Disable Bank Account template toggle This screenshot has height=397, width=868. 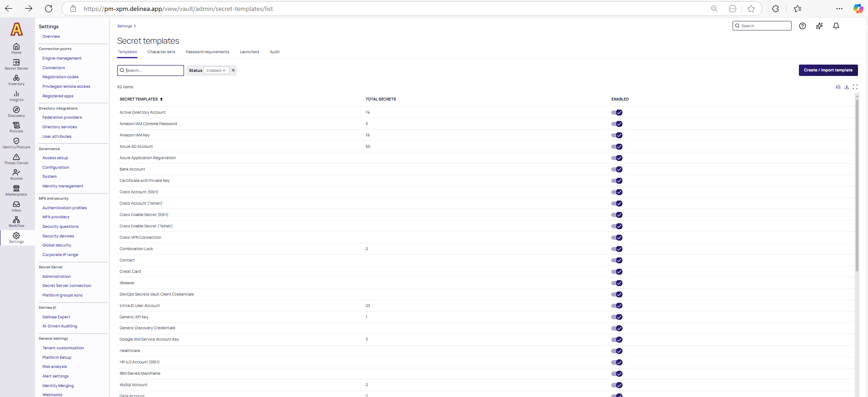pos(617,169)
